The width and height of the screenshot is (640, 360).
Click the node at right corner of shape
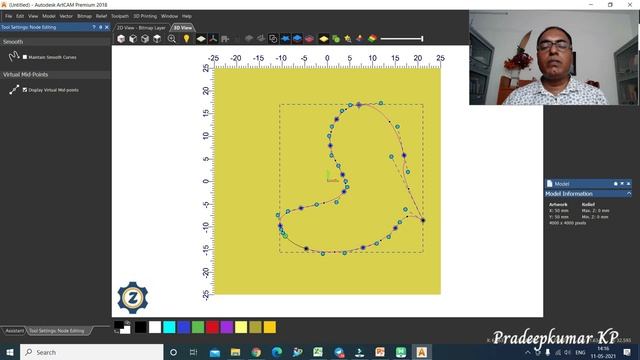click(x=423, y=220)
